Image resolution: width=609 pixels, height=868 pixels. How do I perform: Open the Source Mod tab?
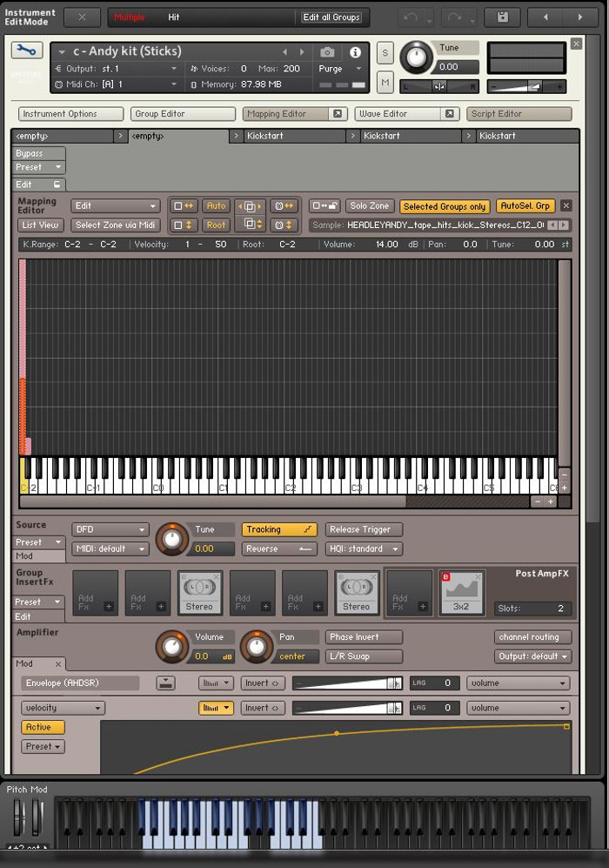[38, 556]
